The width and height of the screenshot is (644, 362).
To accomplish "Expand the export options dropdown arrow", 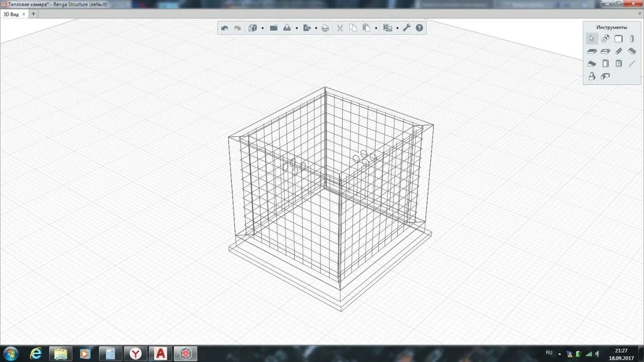I will click(x=316, y=28).
